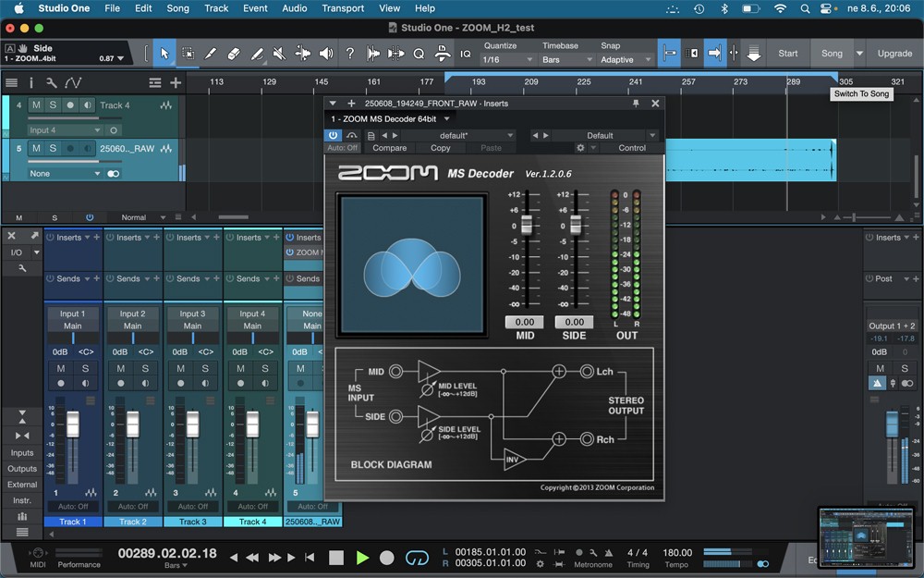Toggle the Loop button in transport

pos(417,558)
